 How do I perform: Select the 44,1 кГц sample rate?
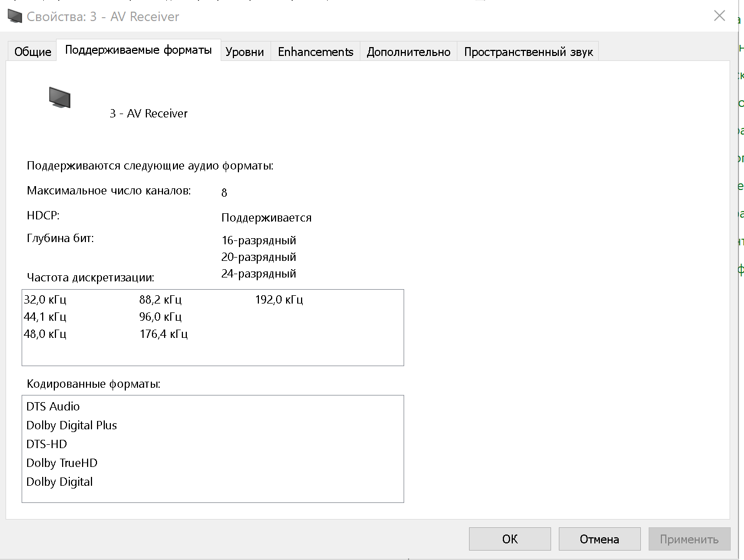point(45,317)
